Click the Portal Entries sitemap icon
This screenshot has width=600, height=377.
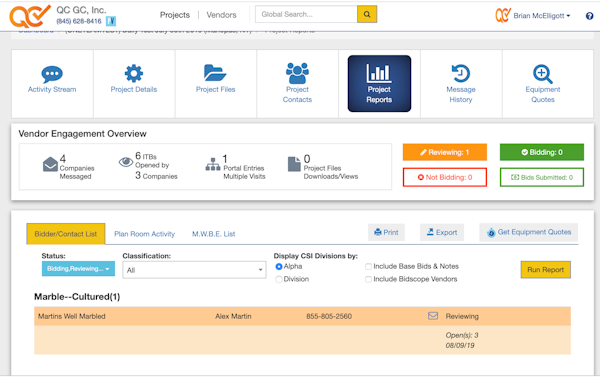click(x=213, y=164)
